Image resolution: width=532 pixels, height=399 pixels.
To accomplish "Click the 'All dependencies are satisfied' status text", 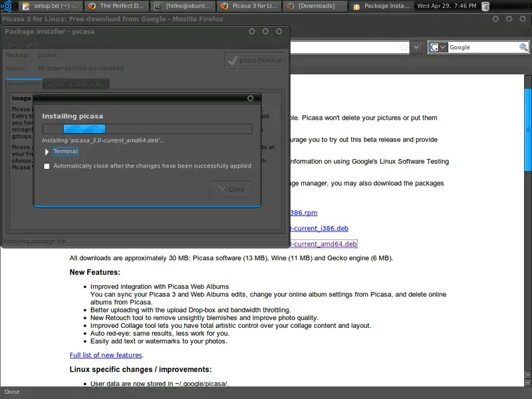I will tap(80, 68).
